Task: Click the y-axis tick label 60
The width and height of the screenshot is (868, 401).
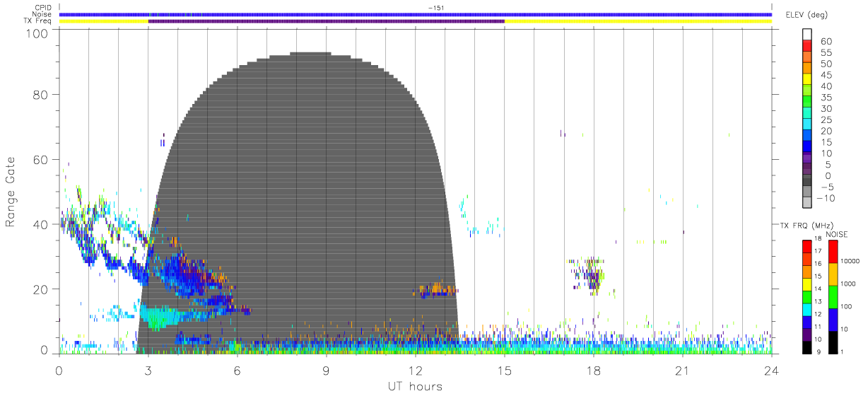Action: [x=42, y=160]
